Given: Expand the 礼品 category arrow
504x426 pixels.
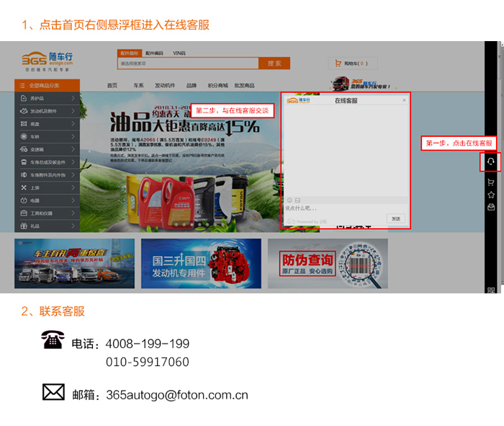Looking at the screenshot, I should click(73, 226).
